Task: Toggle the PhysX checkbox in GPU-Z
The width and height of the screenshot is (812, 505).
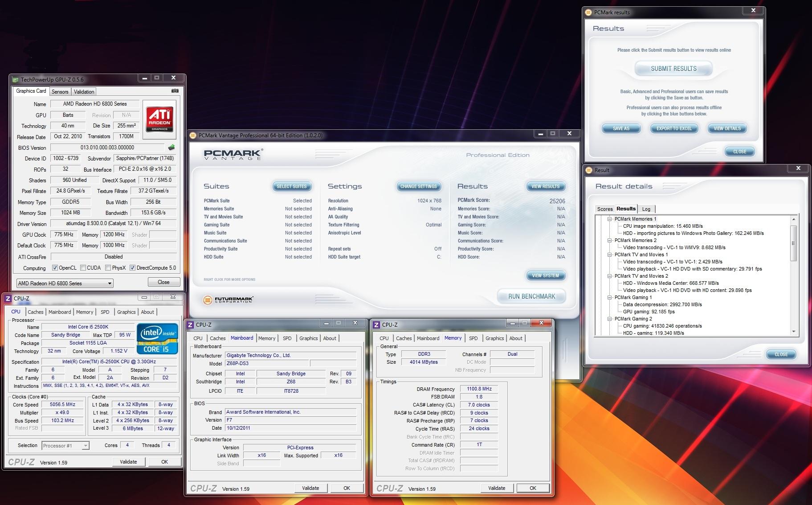Action: 108,268
